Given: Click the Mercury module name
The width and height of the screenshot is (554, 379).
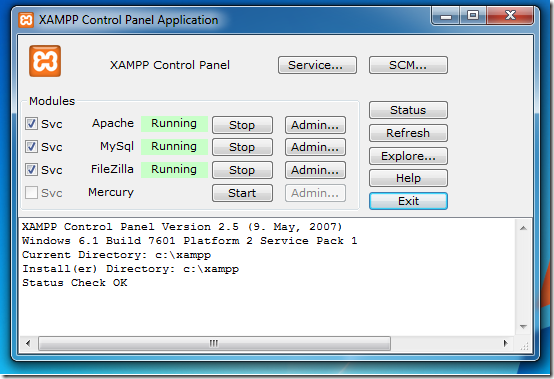Looking at the screenshot, I should point(111,193).
